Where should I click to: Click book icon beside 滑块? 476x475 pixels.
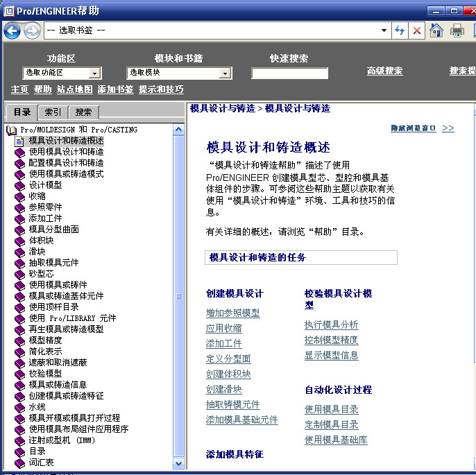pyautogui.click(x=19, y=252)
